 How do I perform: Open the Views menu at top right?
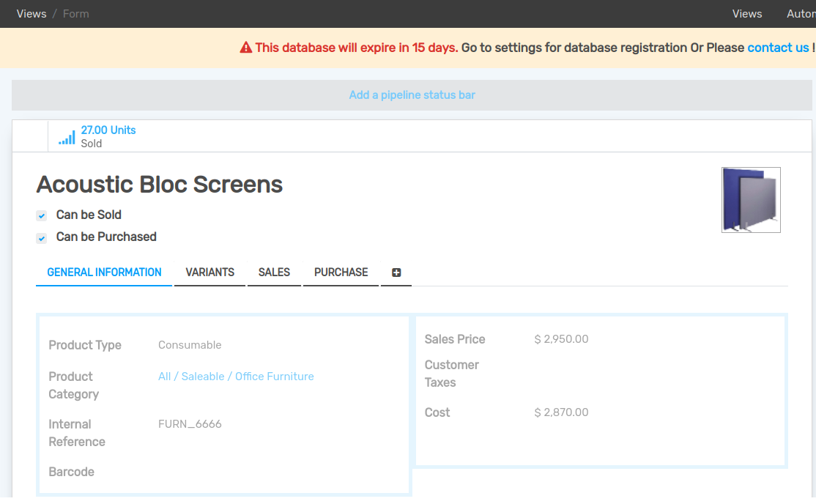click(747, 14)
